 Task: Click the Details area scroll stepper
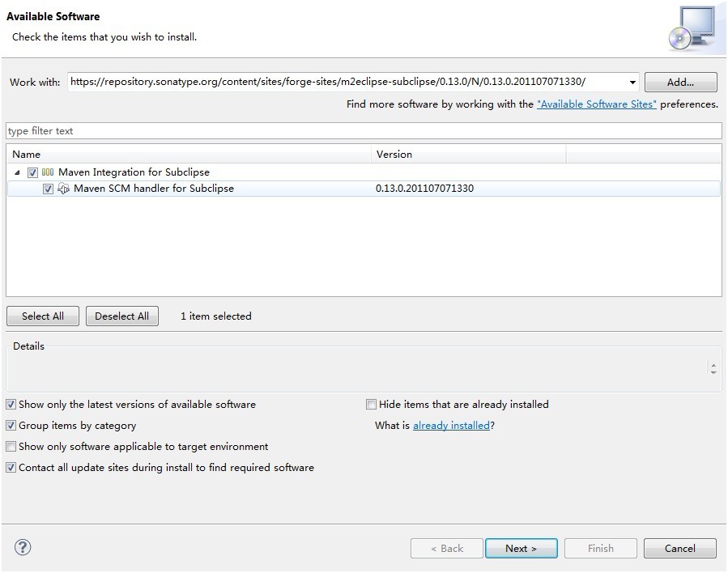713,369
